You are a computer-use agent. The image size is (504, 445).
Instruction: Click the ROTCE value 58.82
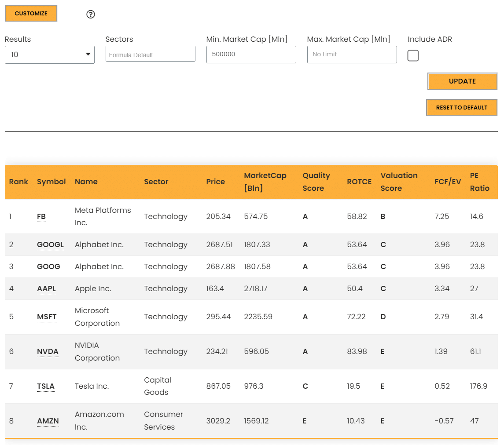pyautogui.click(x=357, y=216)
